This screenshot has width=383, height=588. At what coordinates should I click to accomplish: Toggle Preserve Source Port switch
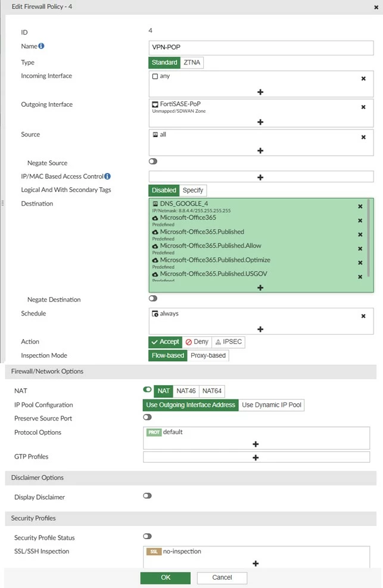147,417
